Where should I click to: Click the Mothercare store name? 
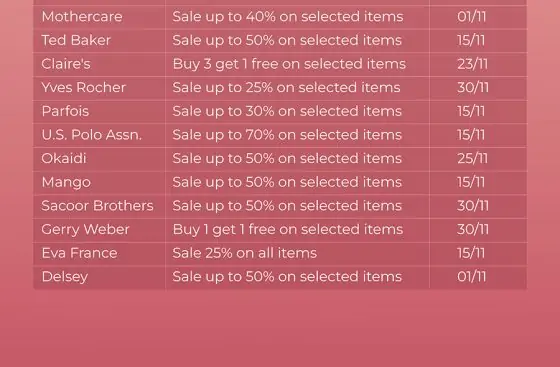(x=82, y=17)
